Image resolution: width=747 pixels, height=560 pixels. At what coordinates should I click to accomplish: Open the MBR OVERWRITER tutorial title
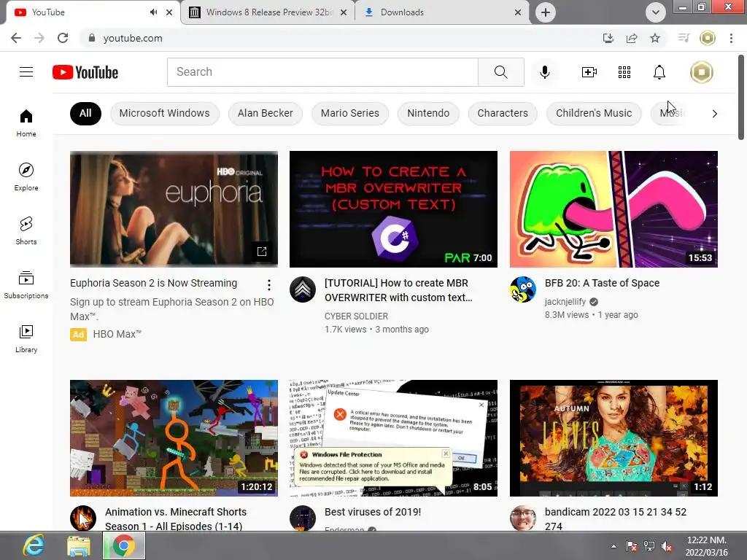coord(398,290)
